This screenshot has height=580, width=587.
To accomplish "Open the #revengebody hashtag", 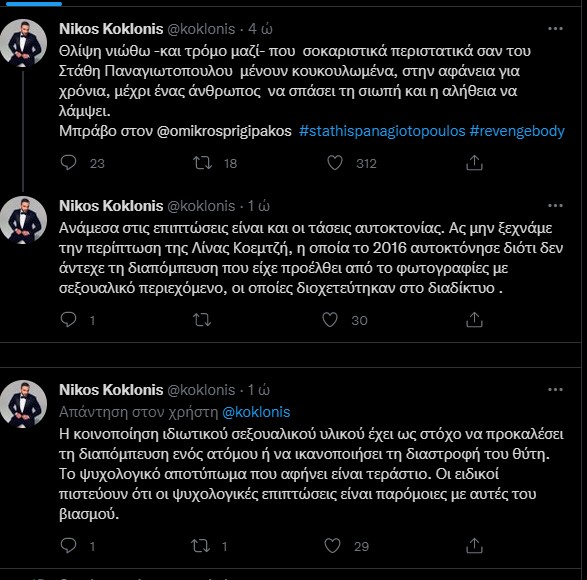I will click(517, 131).
